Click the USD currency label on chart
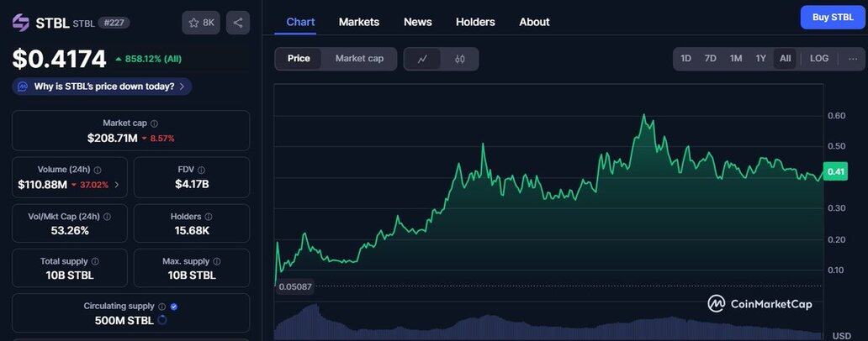 [842, 336]
